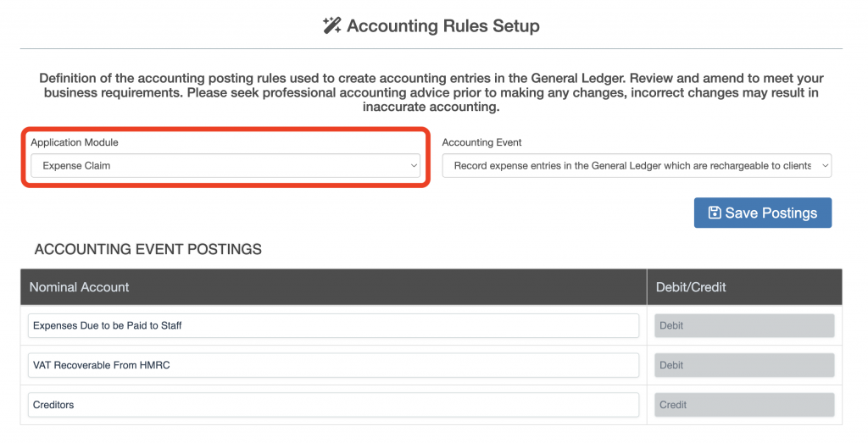Screen dimensions: 868x443
Task: Click the Accounting Event label
Action: [482, 142]
